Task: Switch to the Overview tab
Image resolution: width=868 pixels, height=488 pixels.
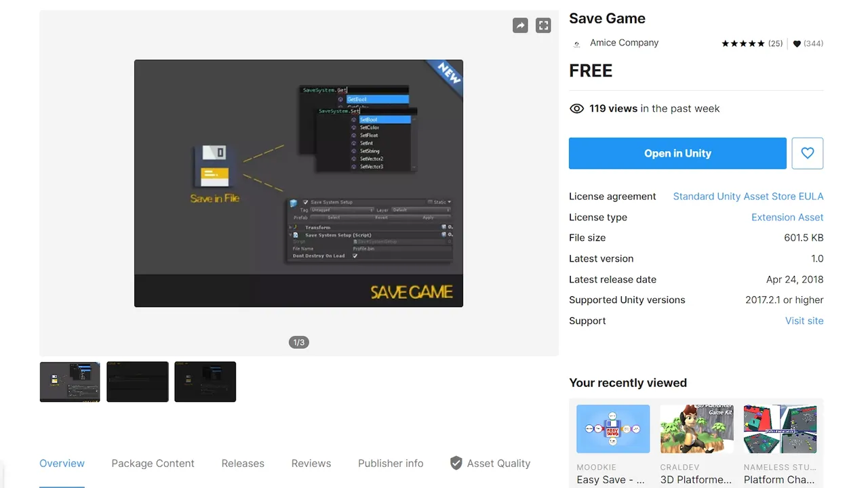Action: (62, 464)
